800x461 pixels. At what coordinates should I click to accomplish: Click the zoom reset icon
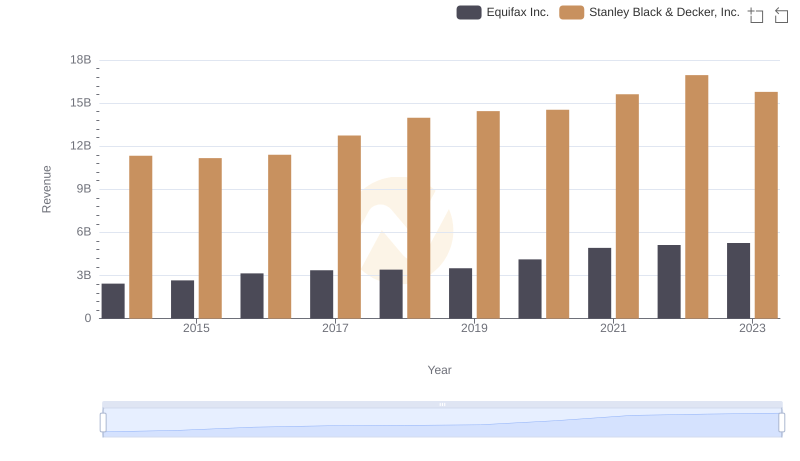781,15
